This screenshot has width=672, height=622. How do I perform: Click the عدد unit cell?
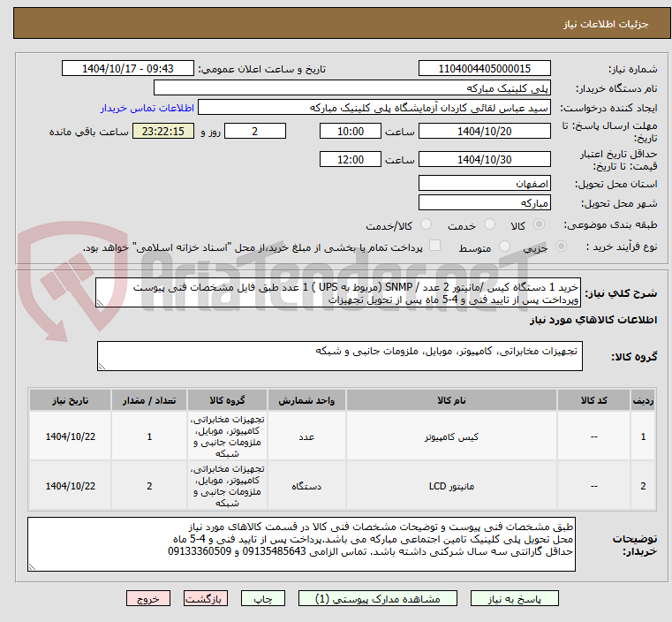tap(306, 436)
